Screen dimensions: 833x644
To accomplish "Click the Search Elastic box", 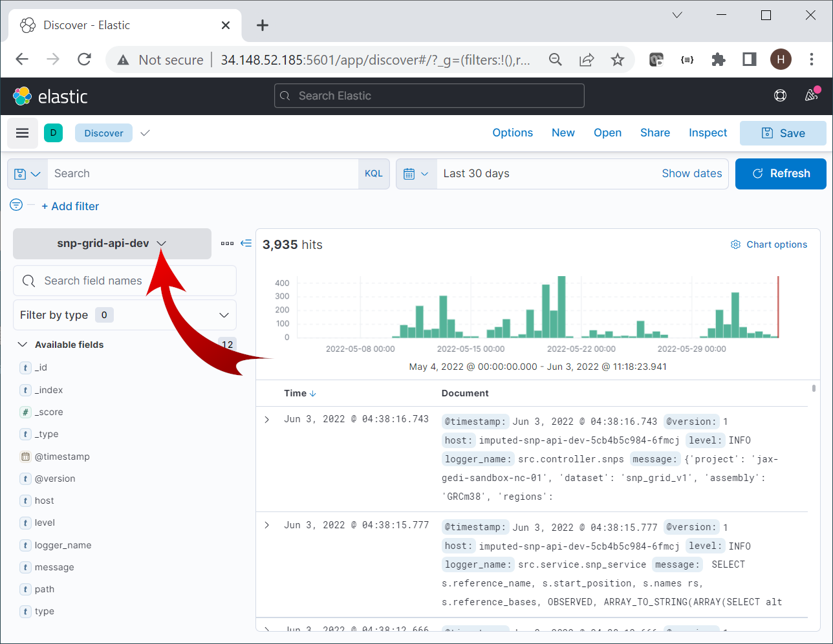I will coord(429,96).
